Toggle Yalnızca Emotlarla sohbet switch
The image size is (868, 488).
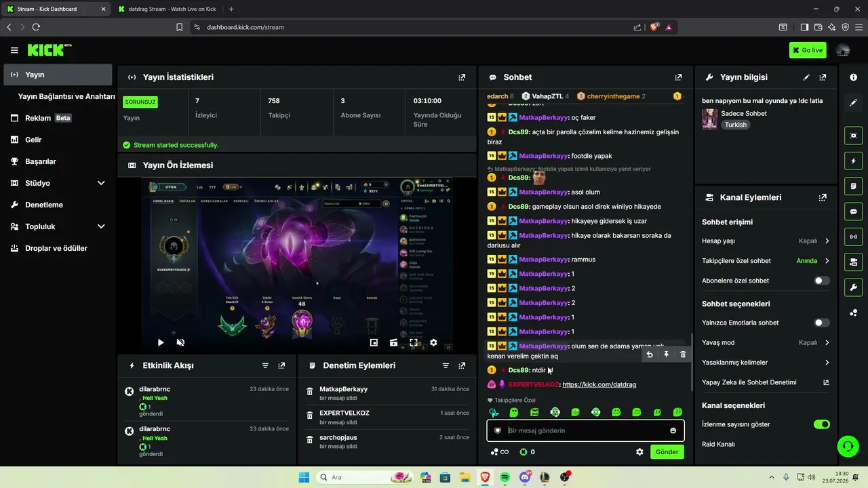point(821,323)
